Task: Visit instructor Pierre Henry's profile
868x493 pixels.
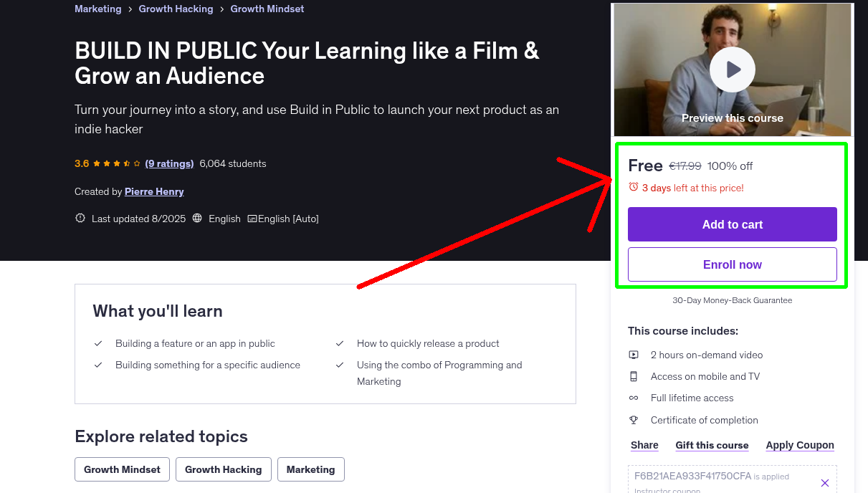Action: click(x=154, y=191)
